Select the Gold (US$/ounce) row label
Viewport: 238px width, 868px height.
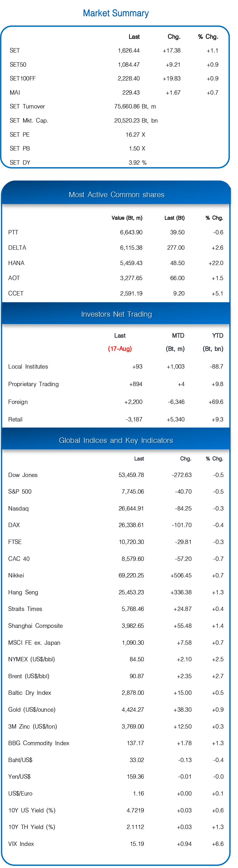[x=32, y=710]
